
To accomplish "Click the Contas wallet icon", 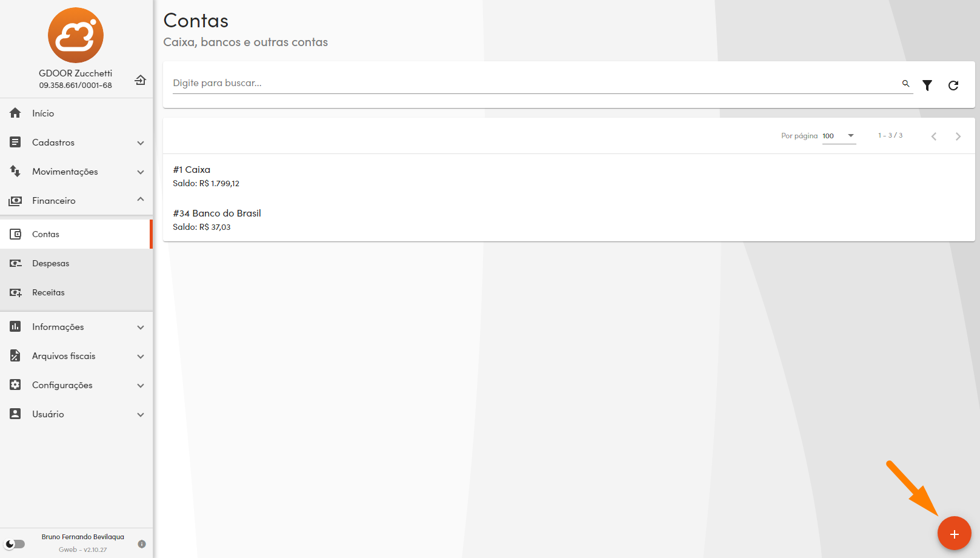I will (x=16, y=234).
